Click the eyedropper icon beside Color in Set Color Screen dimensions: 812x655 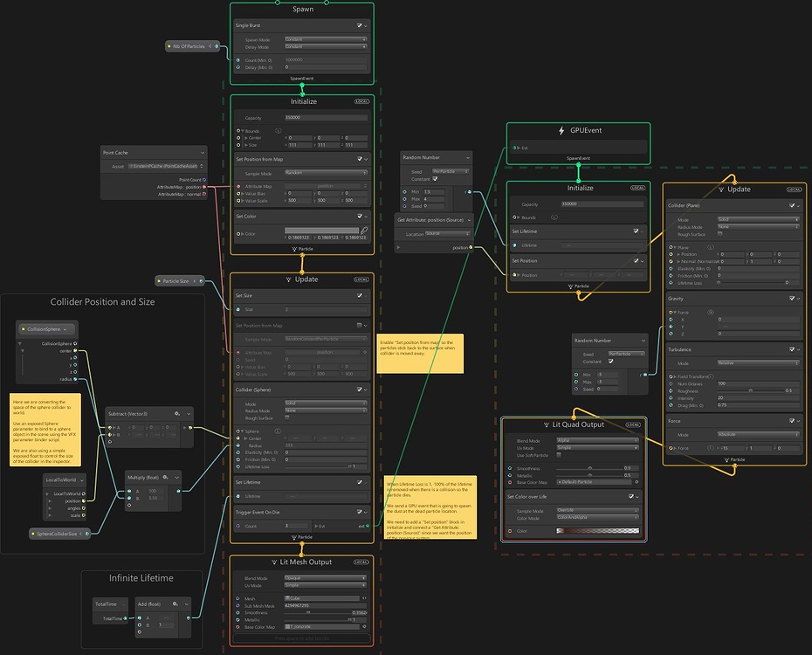(x=365, y=230)
